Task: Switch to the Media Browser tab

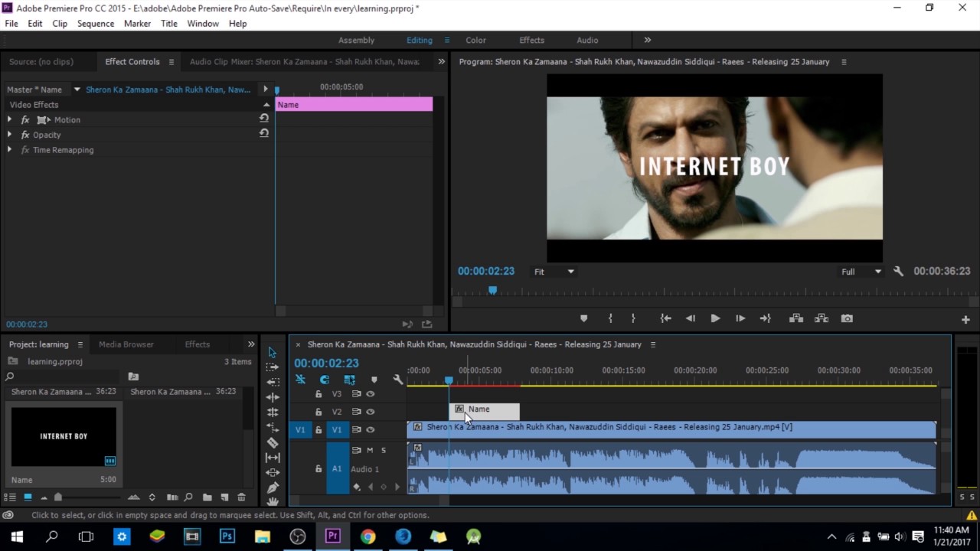Action: tap(126, 344)
